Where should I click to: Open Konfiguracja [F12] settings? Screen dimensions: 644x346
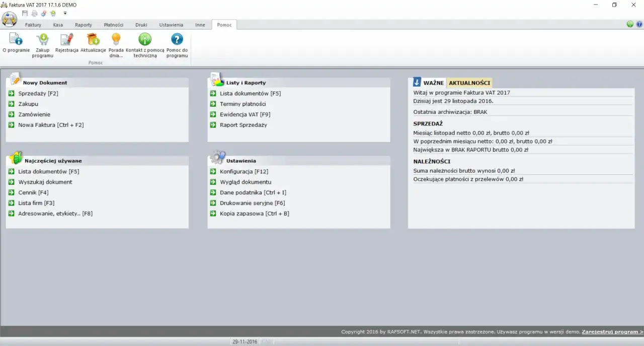244,172
